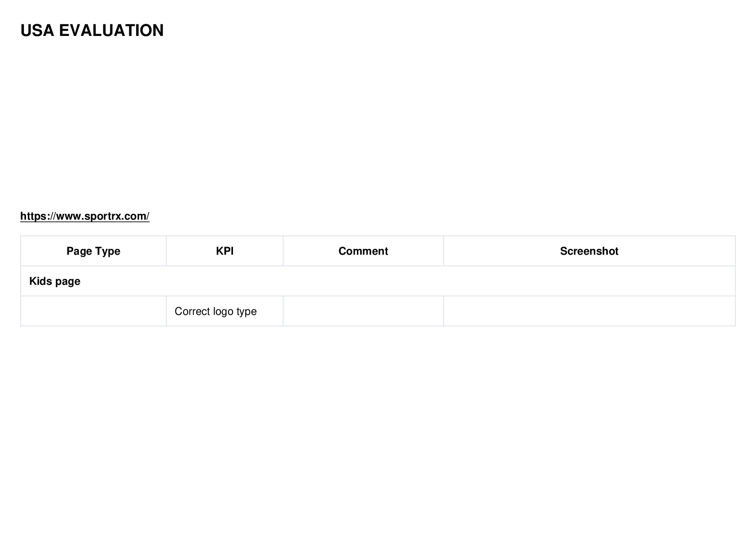Select the Page Type column header
Viewport: 756px width, 535px height.
[x=93, y=251]
